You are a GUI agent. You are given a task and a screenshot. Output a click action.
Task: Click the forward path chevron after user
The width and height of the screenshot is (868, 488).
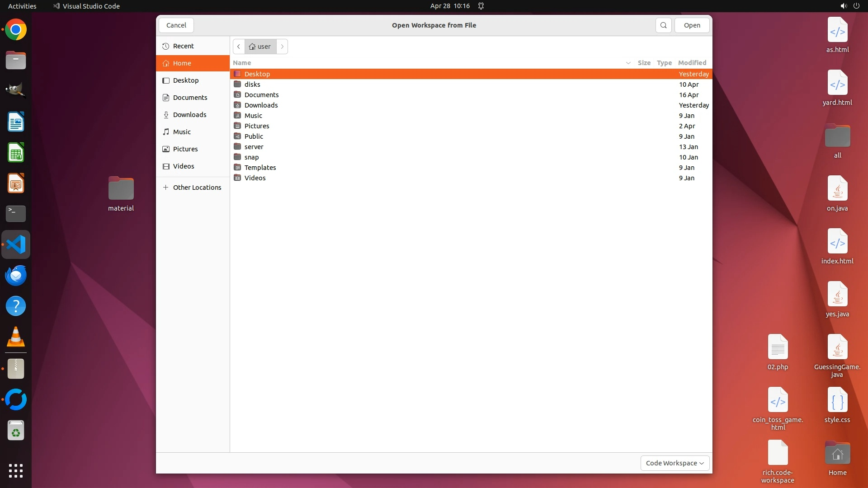click(x=282, y=47)
